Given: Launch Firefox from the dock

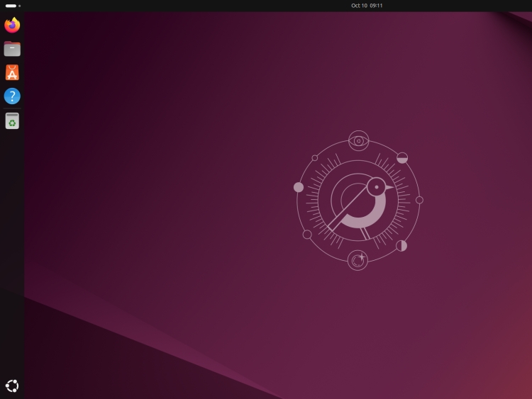Looking at the screenshot, I should click(x=12, y=26).
